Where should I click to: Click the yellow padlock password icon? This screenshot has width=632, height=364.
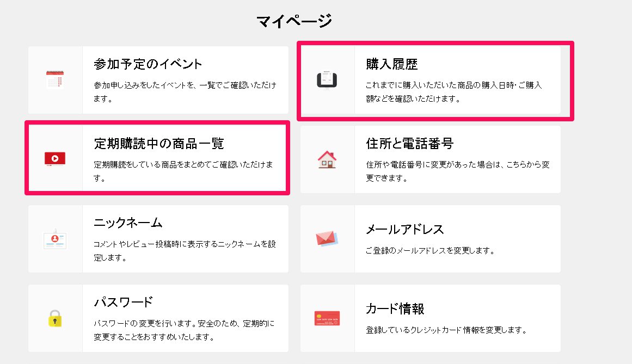click(55, 318)
